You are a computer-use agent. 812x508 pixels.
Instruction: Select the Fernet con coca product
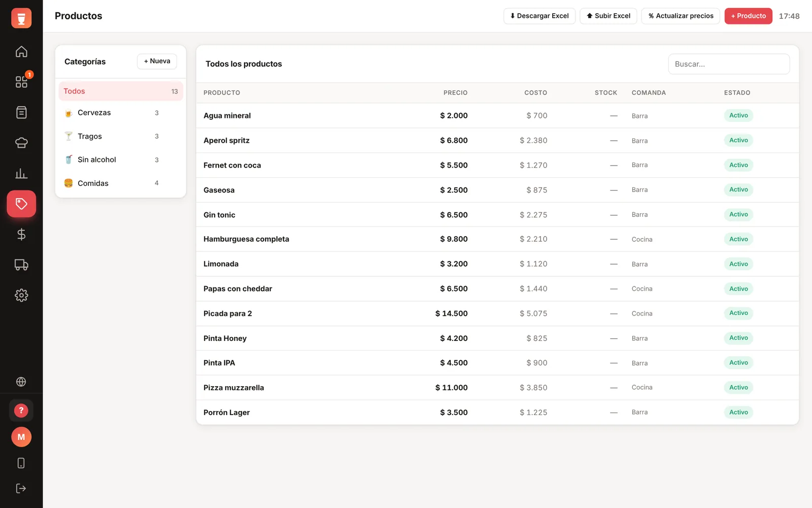(x=232, y=165)
